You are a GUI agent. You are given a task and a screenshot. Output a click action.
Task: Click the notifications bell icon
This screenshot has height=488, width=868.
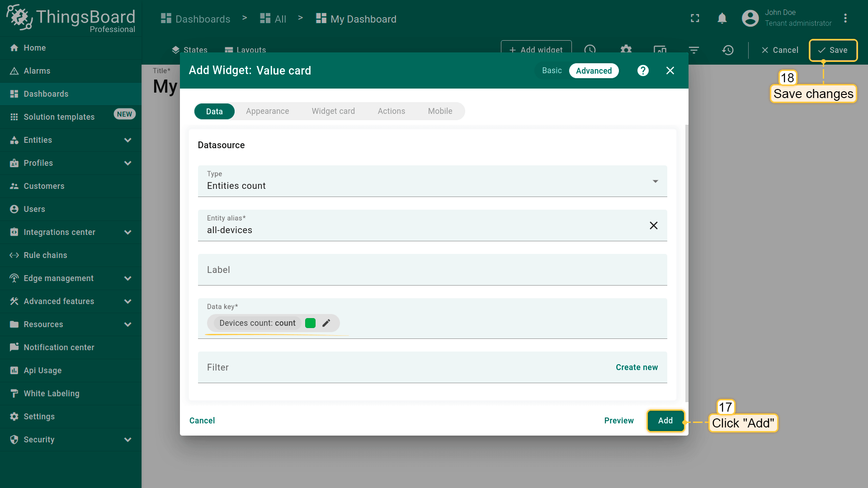(722, 19)
